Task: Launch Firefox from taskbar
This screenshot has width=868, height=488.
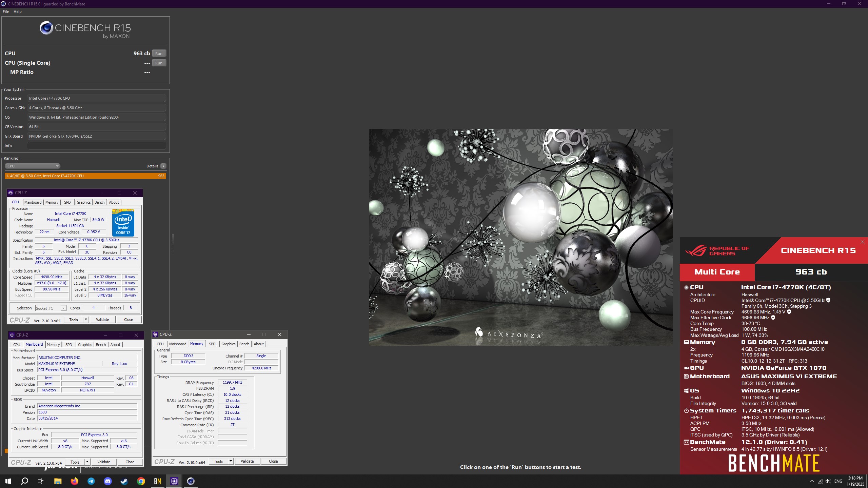Action: (74, 481)
